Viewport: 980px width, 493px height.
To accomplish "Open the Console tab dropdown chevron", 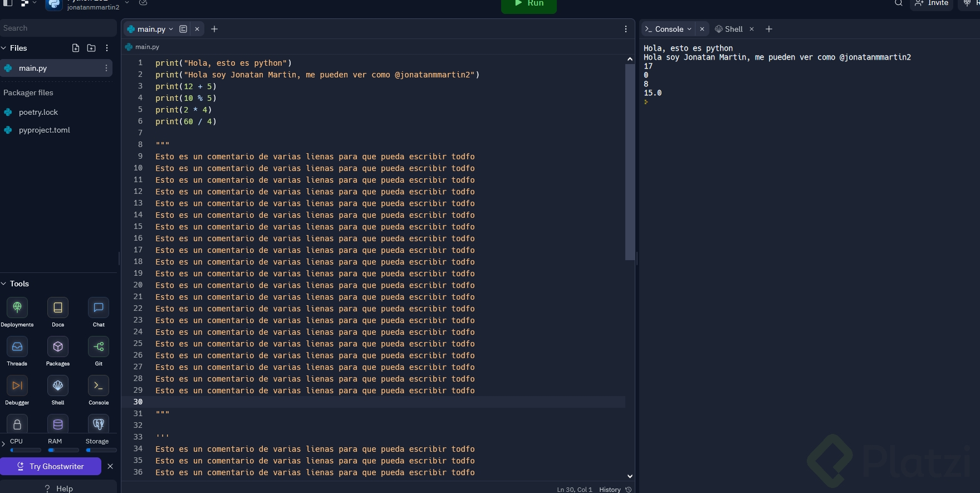I will point(689,29).
